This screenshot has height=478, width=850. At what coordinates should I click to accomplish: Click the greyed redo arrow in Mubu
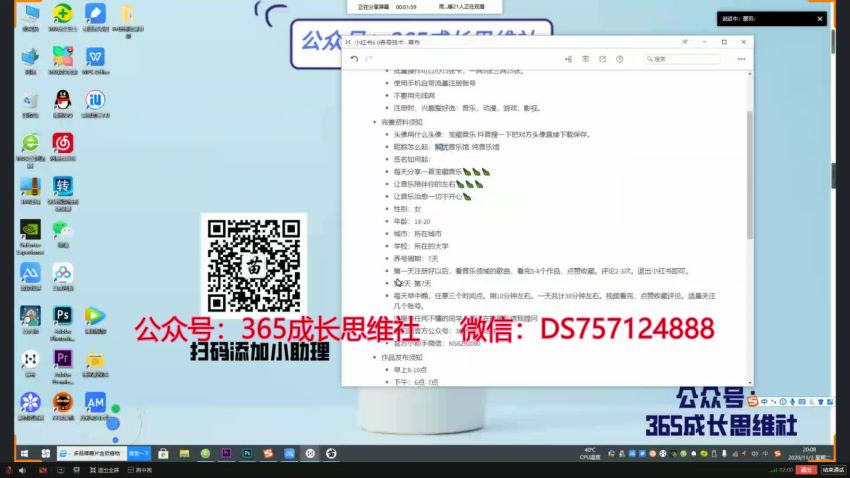(x=369, y=59)
